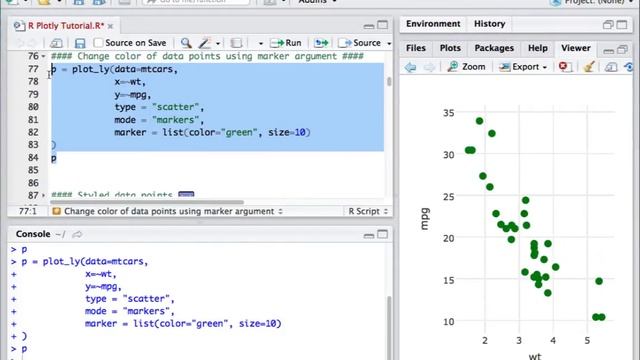Zoom the viewer plot
640x360 pixels.
[x=466, y=67]
